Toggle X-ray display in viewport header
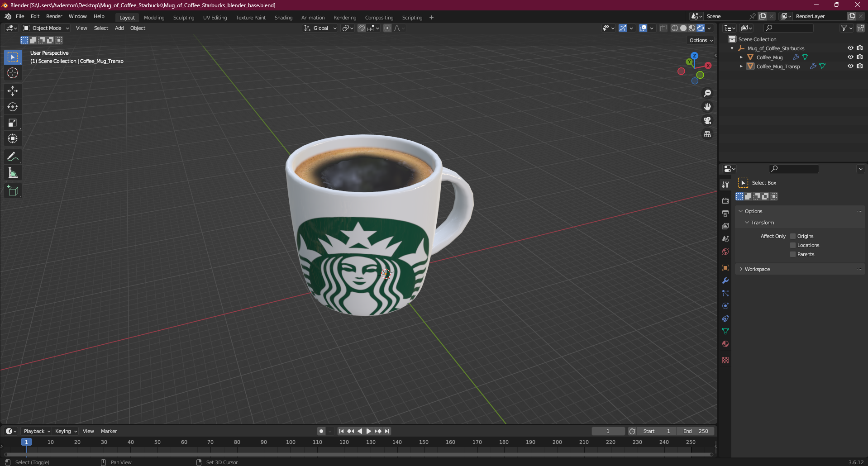The image size is (868, 466). pos(663,28)
